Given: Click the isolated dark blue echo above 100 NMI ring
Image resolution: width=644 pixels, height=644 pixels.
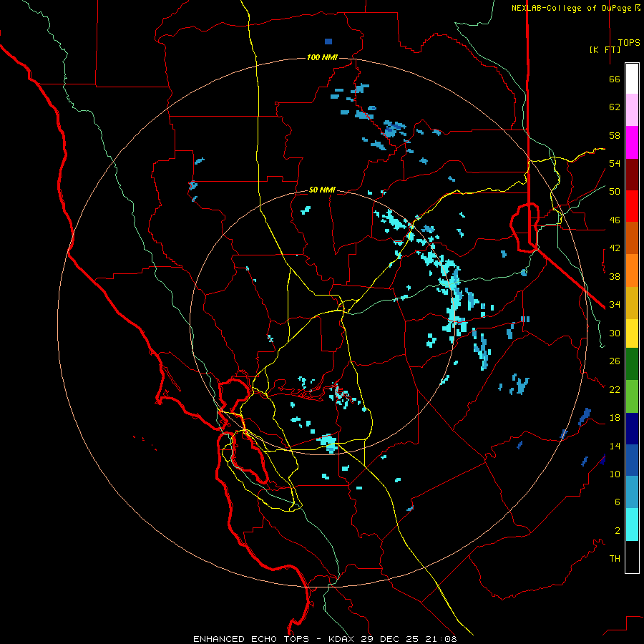Looking at the screenshot, I should (x=328, y=42).
